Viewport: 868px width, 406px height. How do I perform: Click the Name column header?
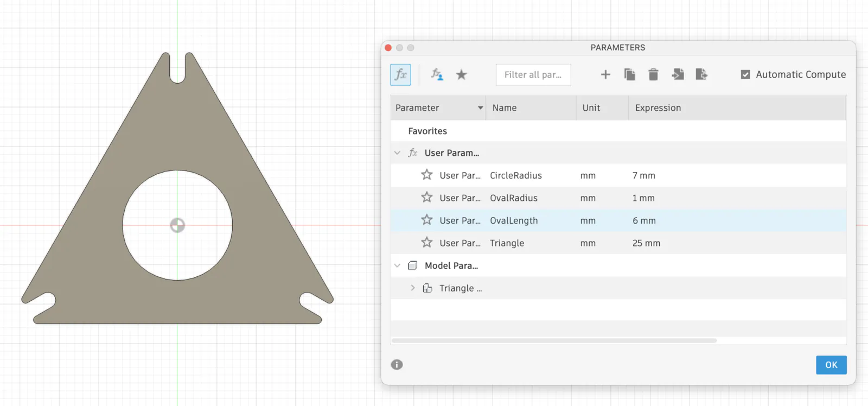click(531, 108)
